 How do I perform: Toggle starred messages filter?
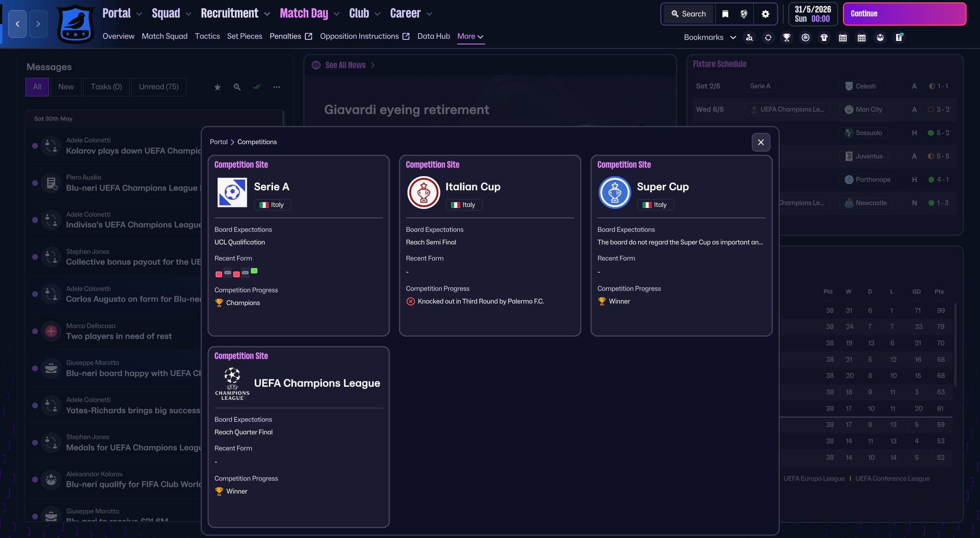click(x=217, y=87)
